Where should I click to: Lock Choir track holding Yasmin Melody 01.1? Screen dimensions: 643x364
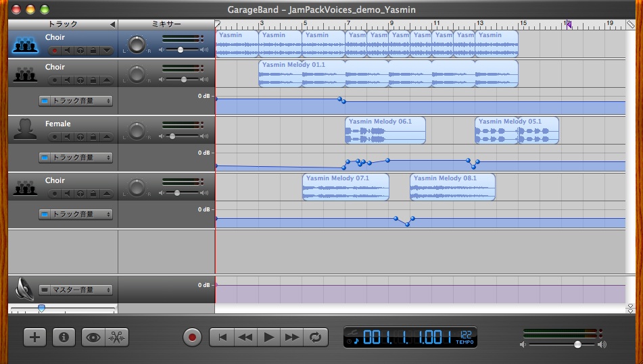tap(93, 80)
